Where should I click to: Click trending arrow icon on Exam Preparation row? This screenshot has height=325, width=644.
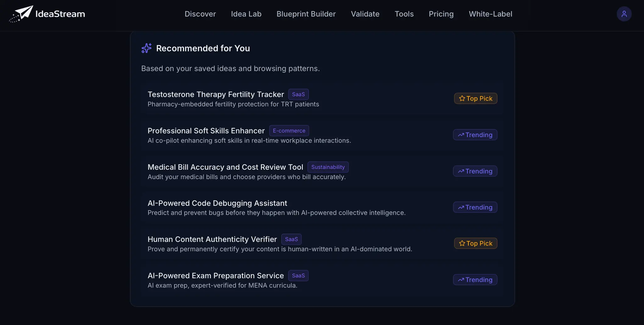(461, 280)
